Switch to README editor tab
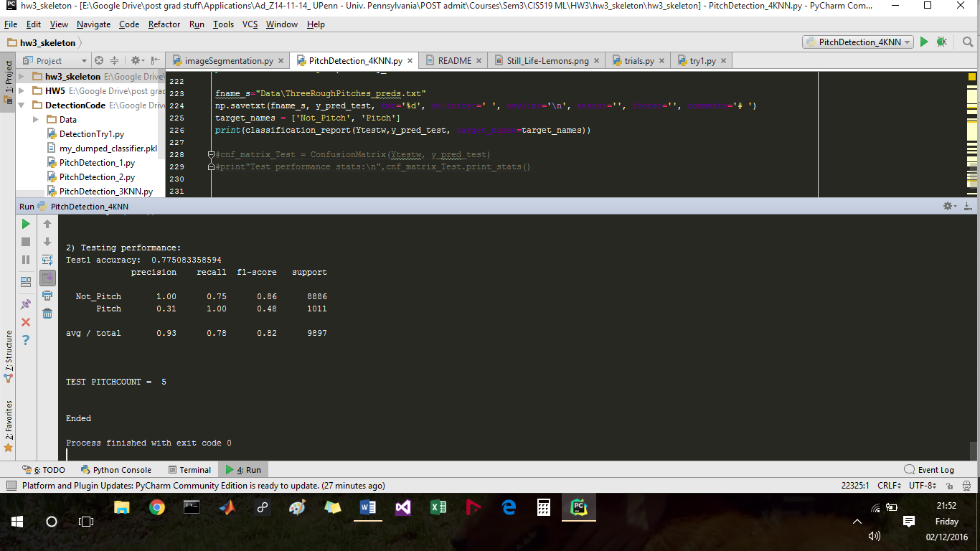This screenshot has width=980, height=551. point(454,60)
